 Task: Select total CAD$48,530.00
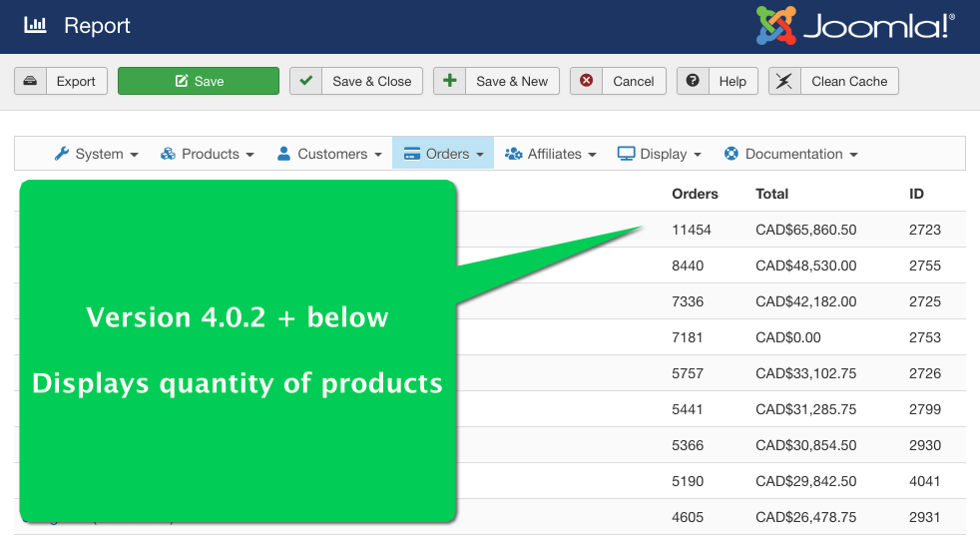[x=805, y=266]
